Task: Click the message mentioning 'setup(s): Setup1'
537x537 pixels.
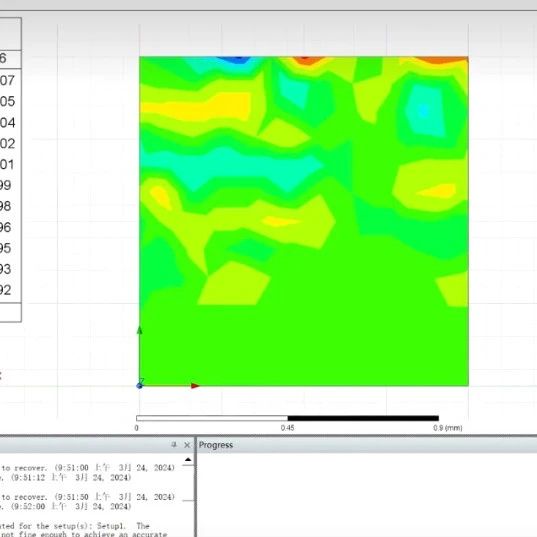Action: tap(75, 526)
